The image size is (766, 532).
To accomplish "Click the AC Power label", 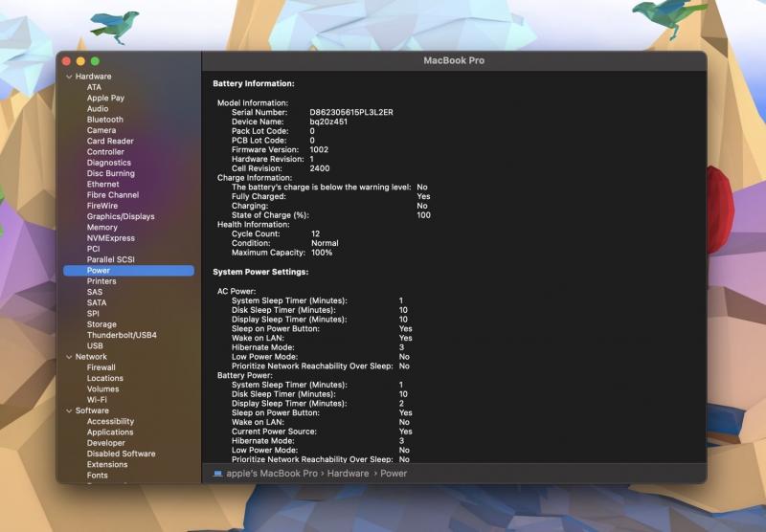I will pos(237,292).
